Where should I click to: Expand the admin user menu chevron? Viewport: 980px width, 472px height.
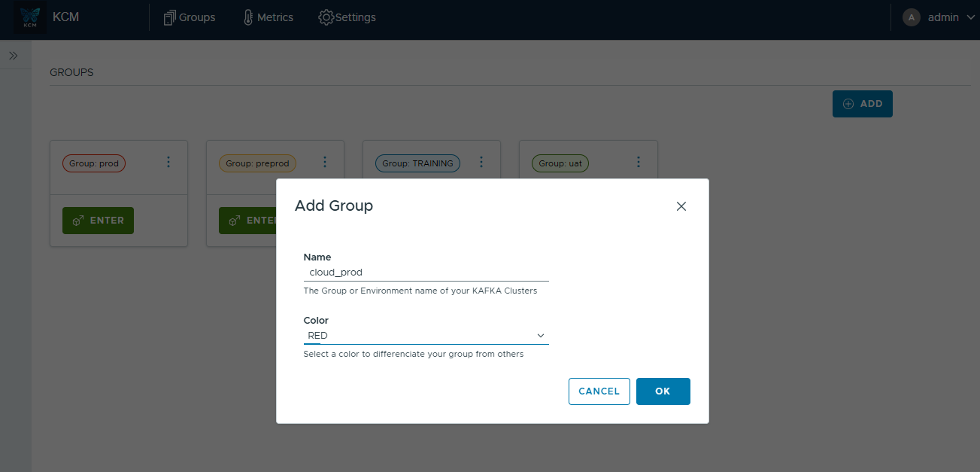[x=969, y=17]
